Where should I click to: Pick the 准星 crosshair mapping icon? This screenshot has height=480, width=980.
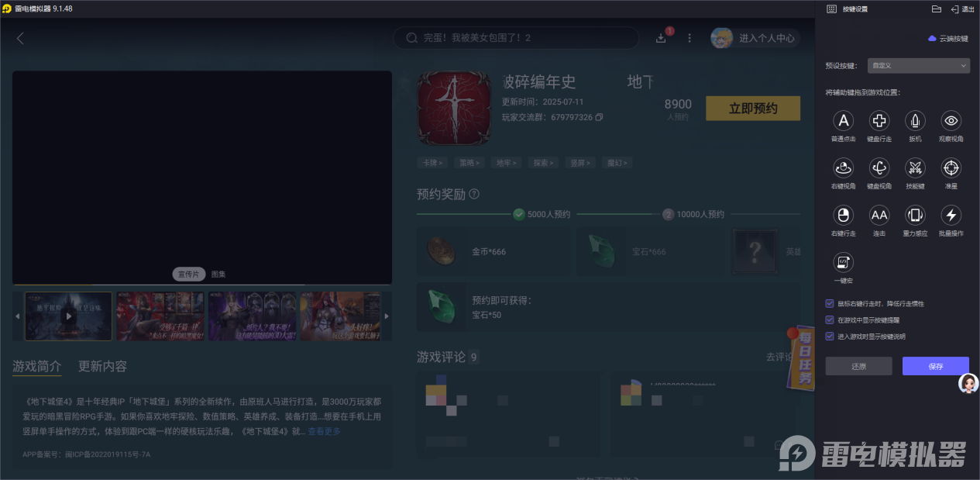(951, 167)
